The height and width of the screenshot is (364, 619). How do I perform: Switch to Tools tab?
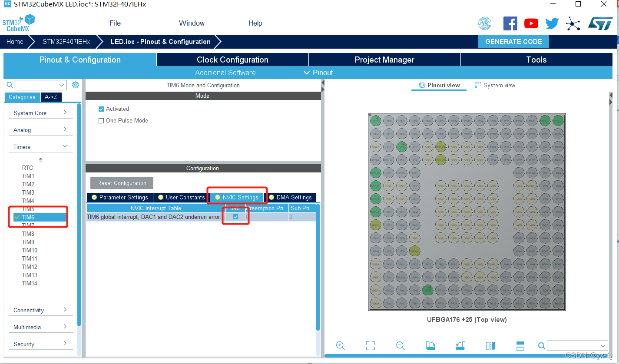click(x=536, y=60)
